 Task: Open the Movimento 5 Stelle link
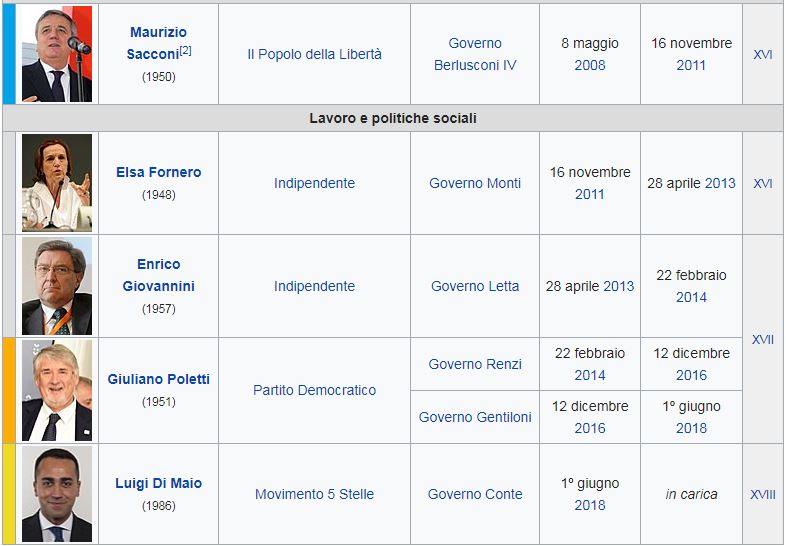click(x=314, y=494)
